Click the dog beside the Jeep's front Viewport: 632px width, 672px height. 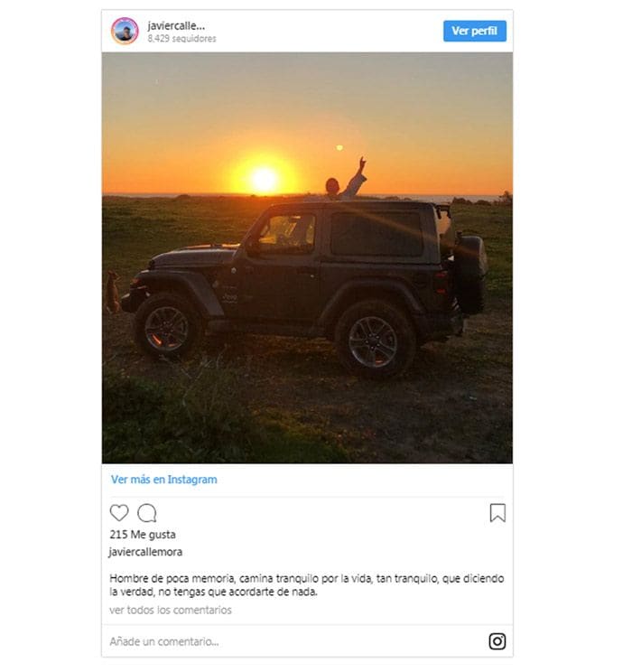(112, 292)
